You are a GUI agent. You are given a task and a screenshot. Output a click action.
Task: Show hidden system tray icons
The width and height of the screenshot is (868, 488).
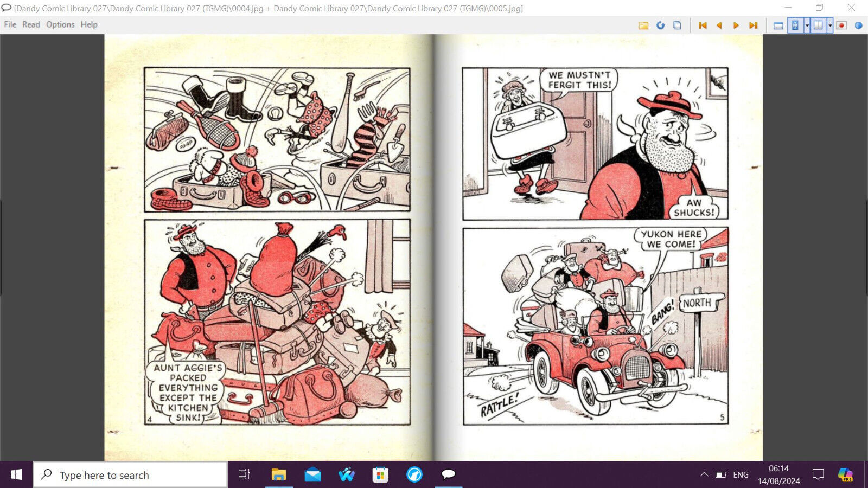(704, 474)
